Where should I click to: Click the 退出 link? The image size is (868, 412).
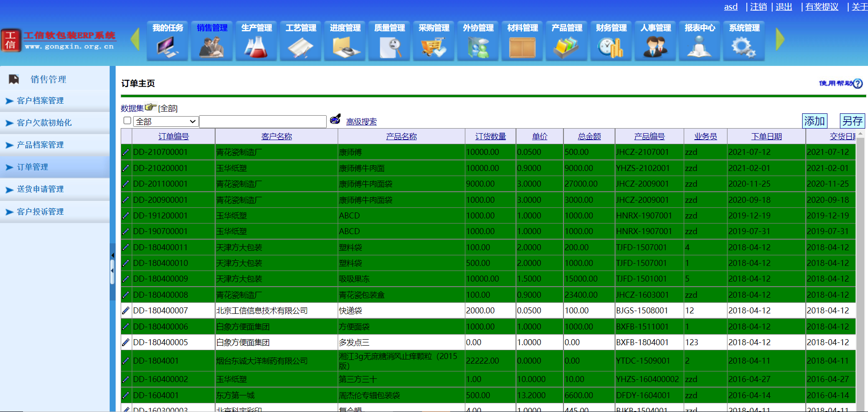point(784,7)
